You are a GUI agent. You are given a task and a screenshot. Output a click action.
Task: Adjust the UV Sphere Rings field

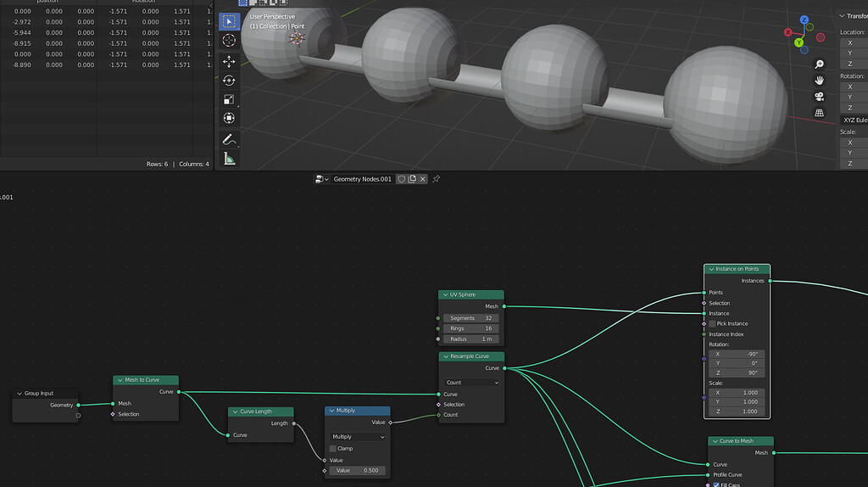click(471, 328)
